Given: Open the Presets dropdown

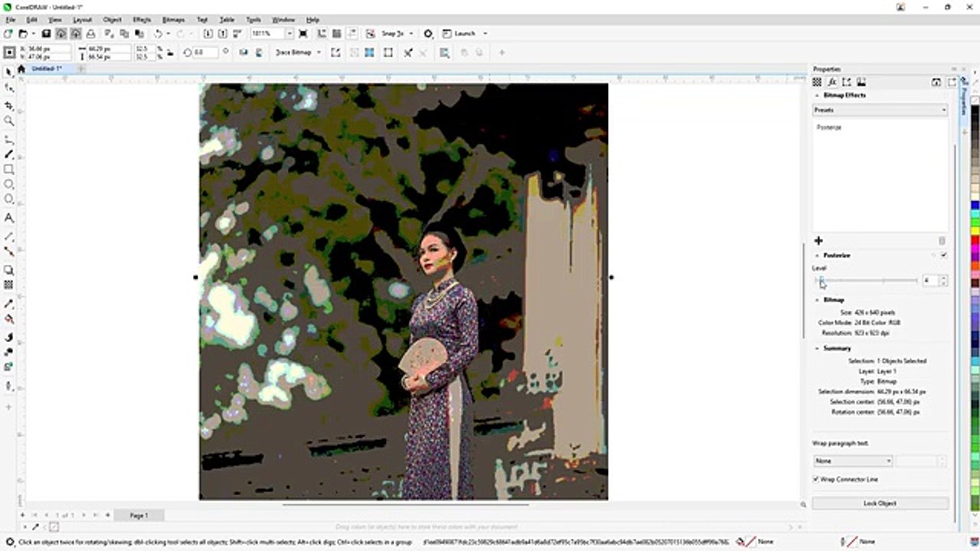Looking at the screenshot, I should point(880,110).
